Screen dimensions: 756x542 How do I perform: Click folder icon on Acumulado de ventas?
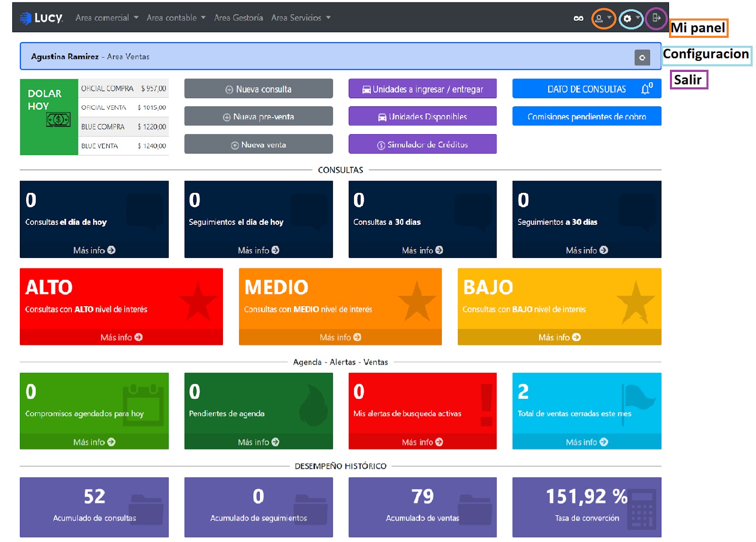(x=475, y=509)
